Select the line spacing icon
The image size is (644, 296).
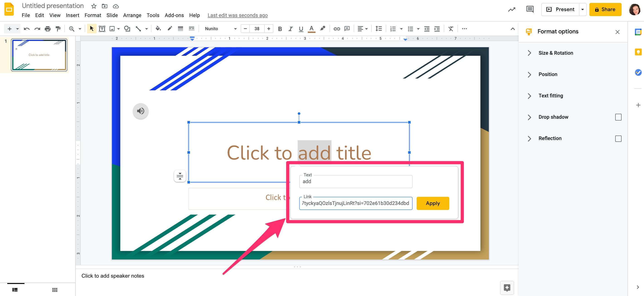click(x=378, y=28)
